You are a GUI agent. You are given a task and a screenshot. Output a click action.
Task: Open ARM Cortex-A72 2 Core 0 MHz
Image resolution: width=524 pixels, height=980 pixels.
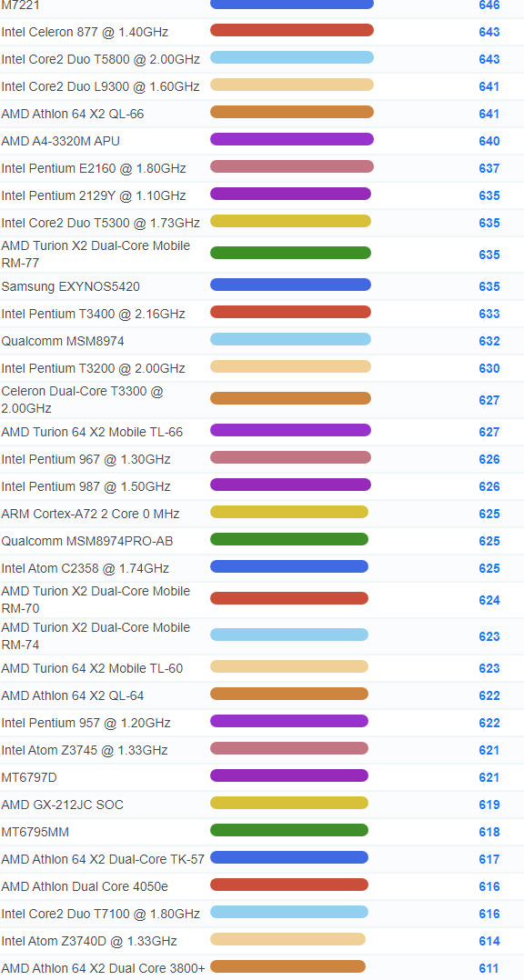coord(90,515)
